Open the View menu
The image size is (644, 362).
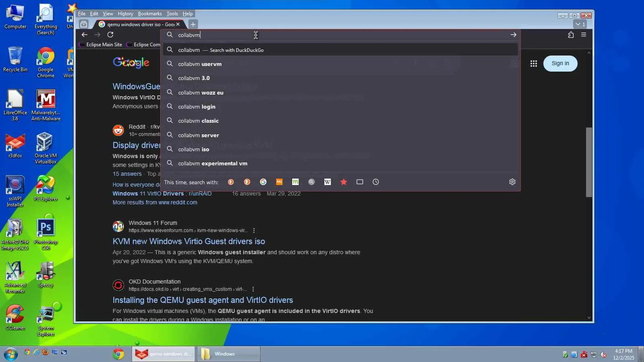point(108,14)
